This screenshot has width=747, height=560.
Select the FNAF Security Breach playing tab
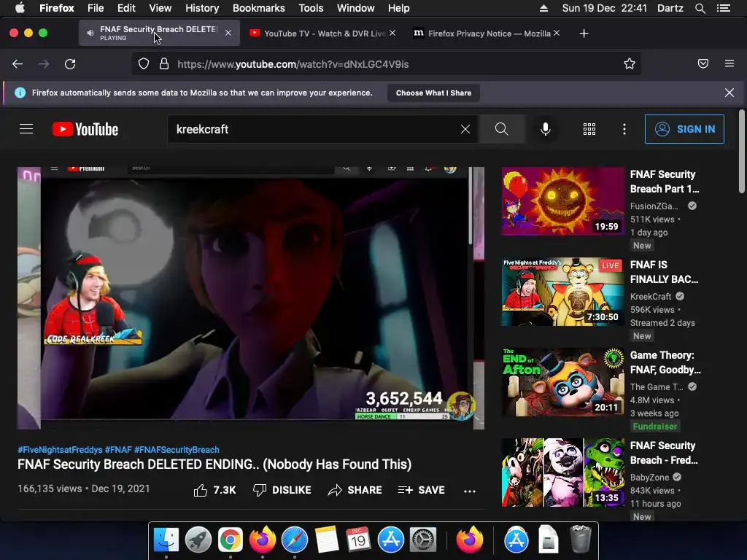[158, 33]
